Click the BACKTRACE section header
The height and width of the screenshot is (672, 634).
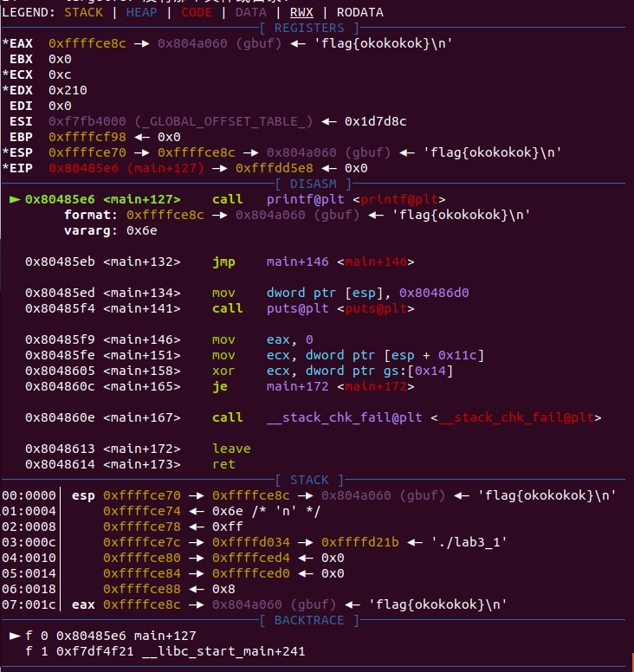coord(309,620)
